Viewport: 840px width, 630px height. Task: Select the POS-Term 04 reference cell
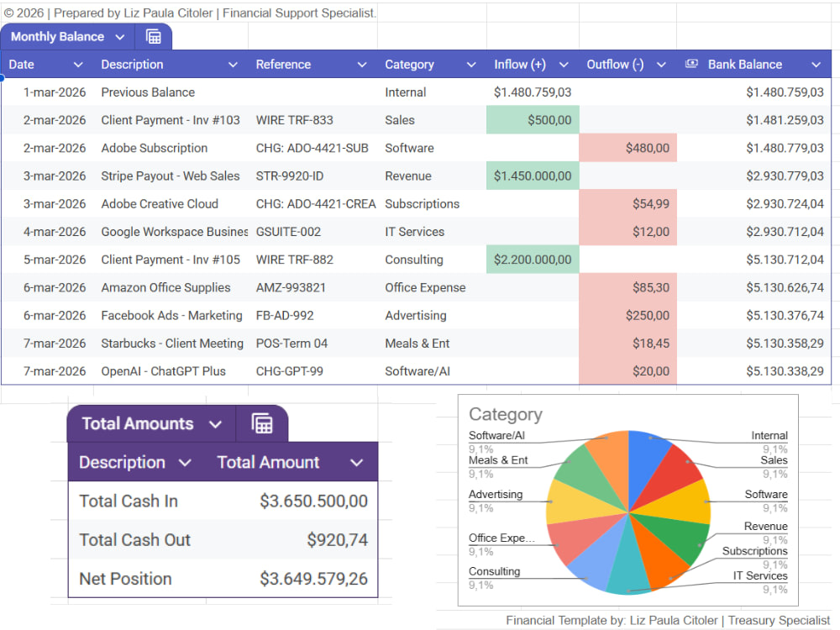[312, 344]
